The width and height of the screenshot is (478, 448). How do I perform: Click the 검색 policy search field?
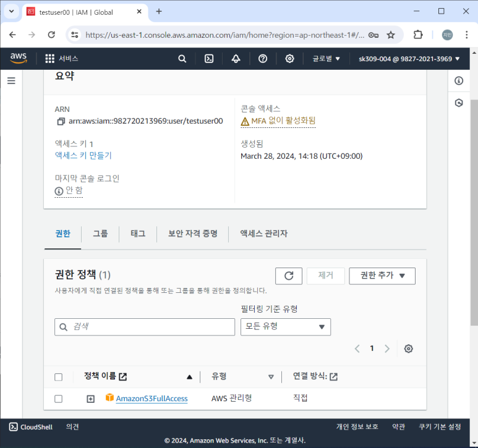coord(145,327)
